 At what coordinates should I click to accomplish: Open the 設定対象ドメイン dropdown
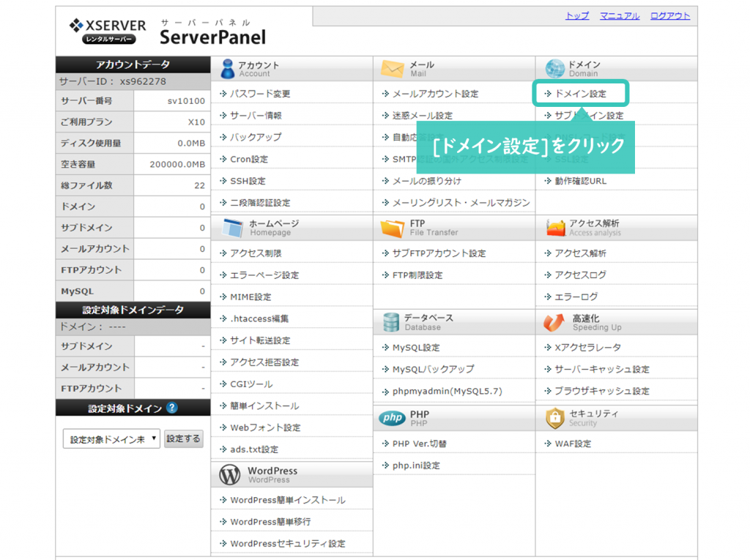[x=111, y=438]
